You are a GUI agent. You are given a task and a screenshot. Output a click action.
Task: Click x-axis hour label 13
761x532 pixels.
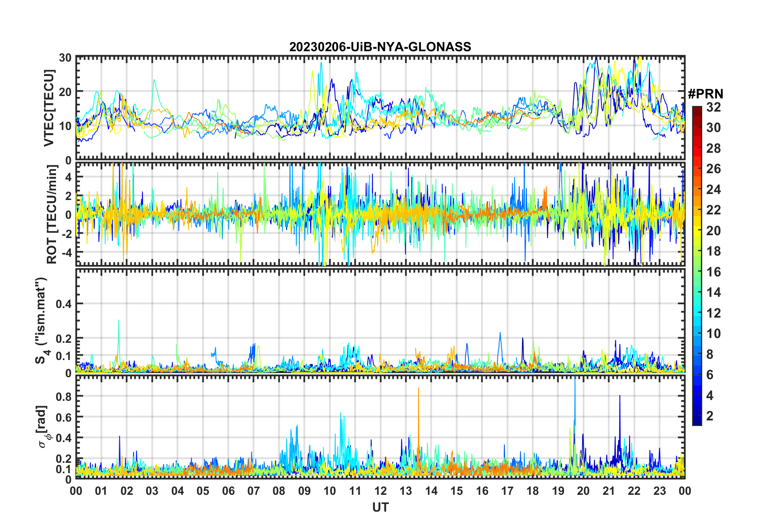pos(406,491)
